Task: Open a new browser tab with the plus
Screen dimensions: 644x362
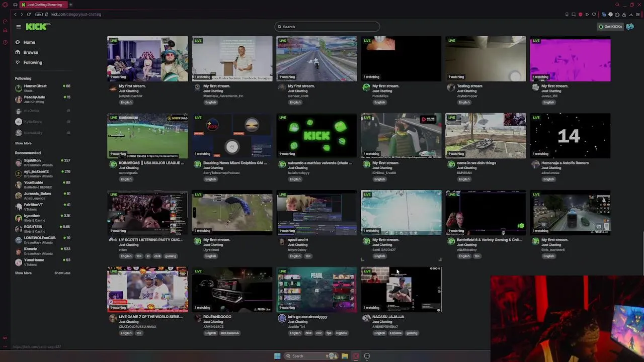Action: pyautogui.click(x=70, y=5)
